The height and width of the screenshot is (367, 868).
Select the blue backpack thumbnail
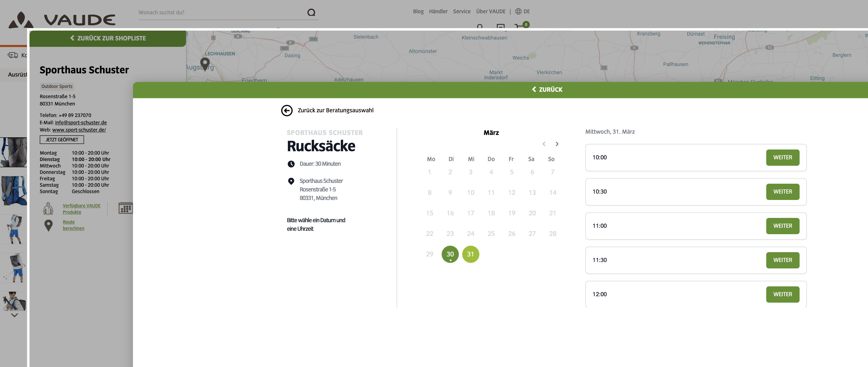[x=13, y=190]
